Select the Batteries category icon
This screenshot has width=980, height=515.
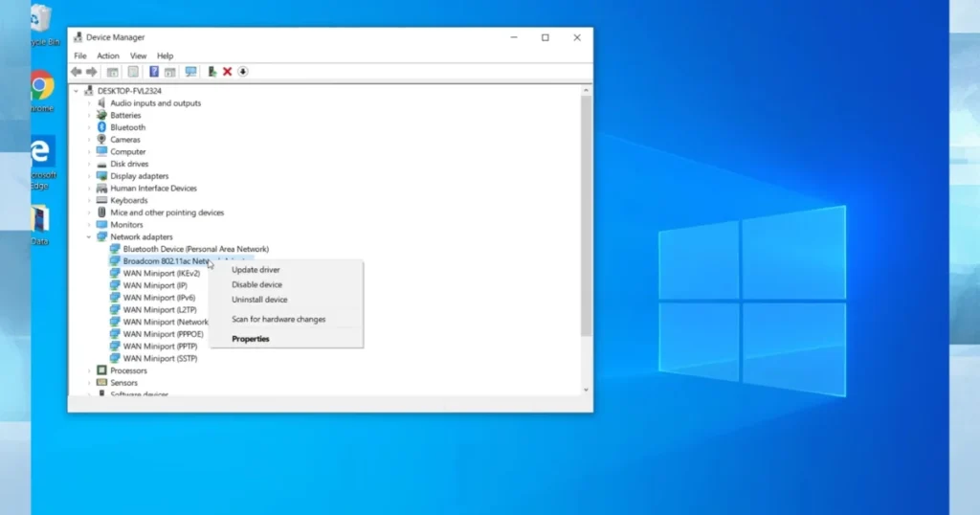[x=101, y=115]
